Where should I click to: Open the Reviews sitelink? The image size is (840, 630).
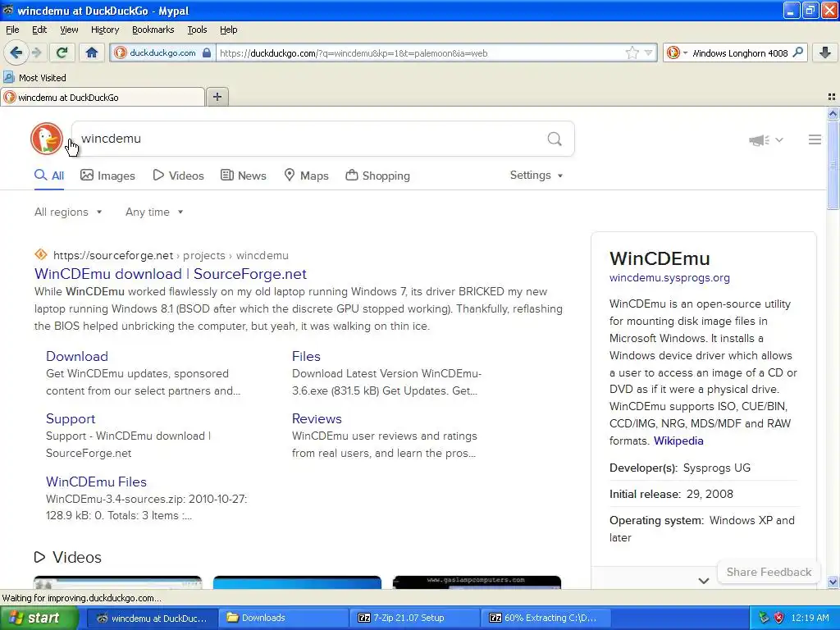(x=317, y=419)
